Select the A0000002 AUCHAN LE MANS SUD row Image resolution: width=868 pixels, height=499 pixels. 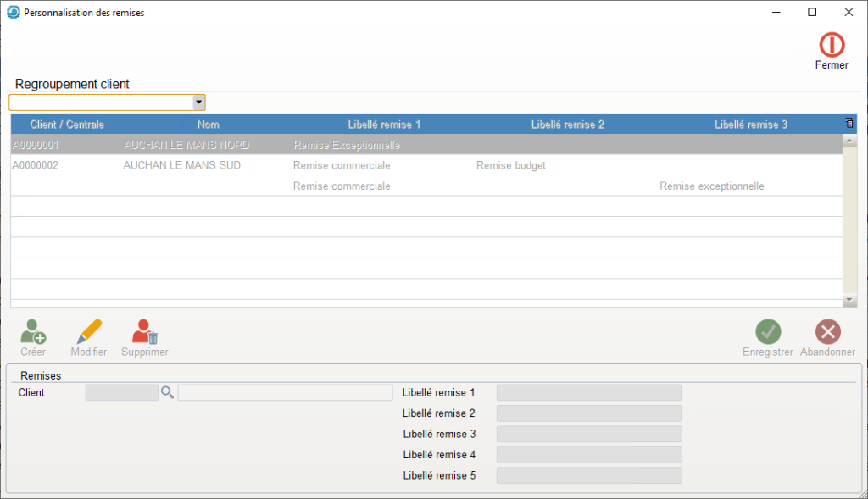181,165
